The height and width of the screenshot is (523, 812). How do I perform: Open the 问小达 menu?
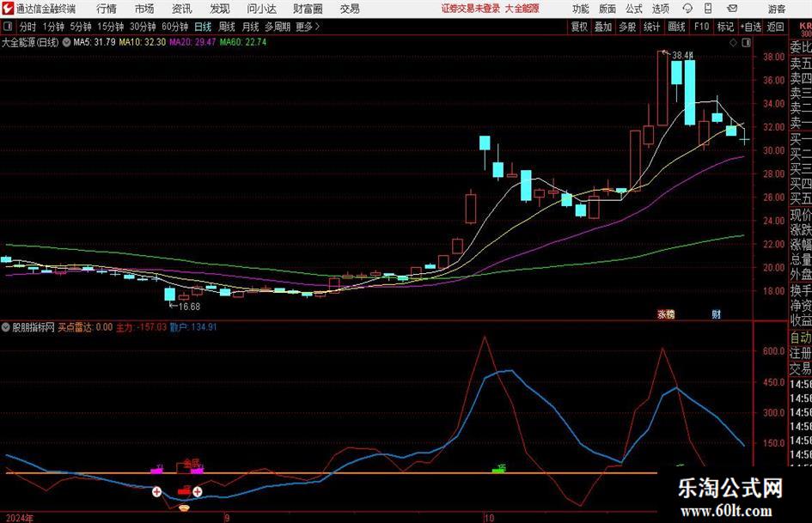[x=261, y=9]
